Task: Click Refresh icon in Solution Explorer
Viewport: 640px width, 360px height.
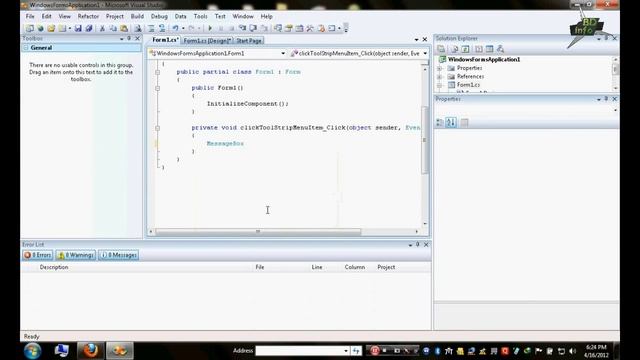Action: coord(465,49)
